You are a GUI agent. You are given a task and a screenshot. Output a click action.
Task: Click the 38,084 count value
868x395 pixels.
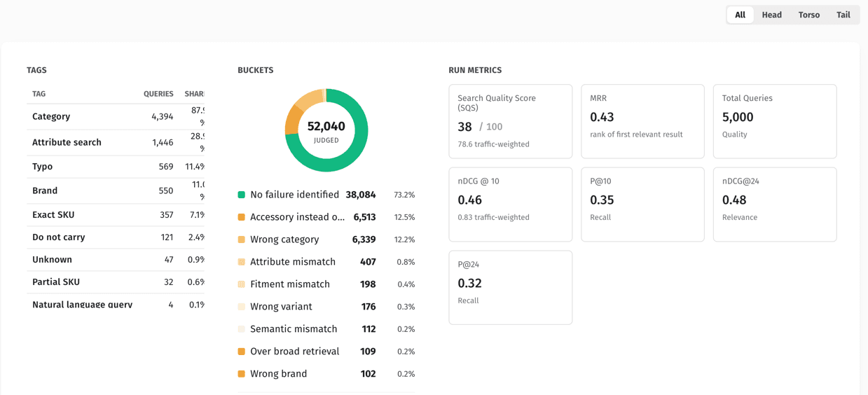(361, 195)
